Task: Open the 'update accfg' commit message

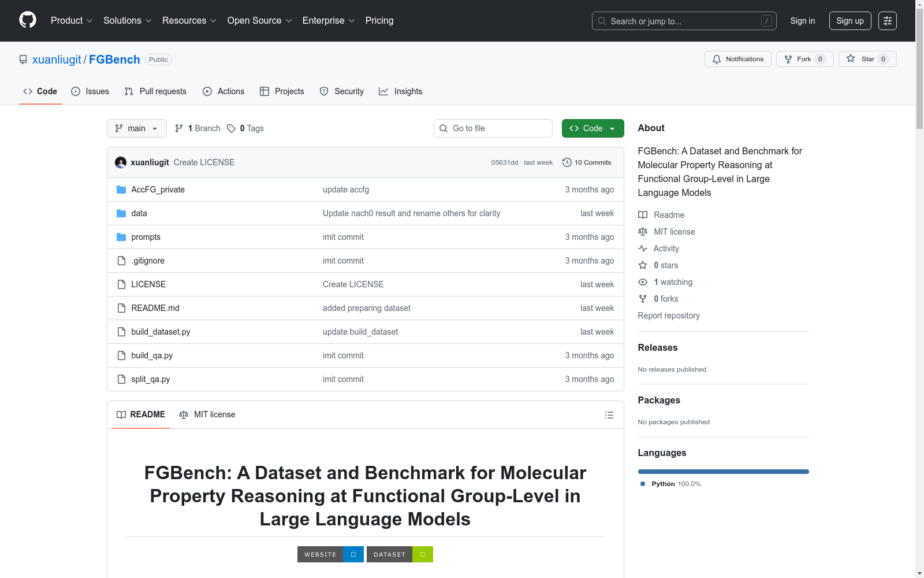Action: (x=346, y=190)
